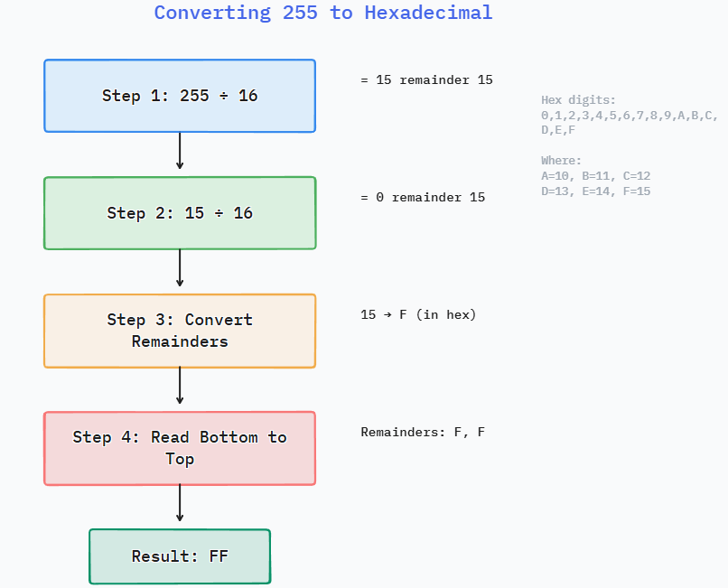Select the "= 0 remainder 15" text
This screenshot has width=728, height=588.
click(423, 197)
